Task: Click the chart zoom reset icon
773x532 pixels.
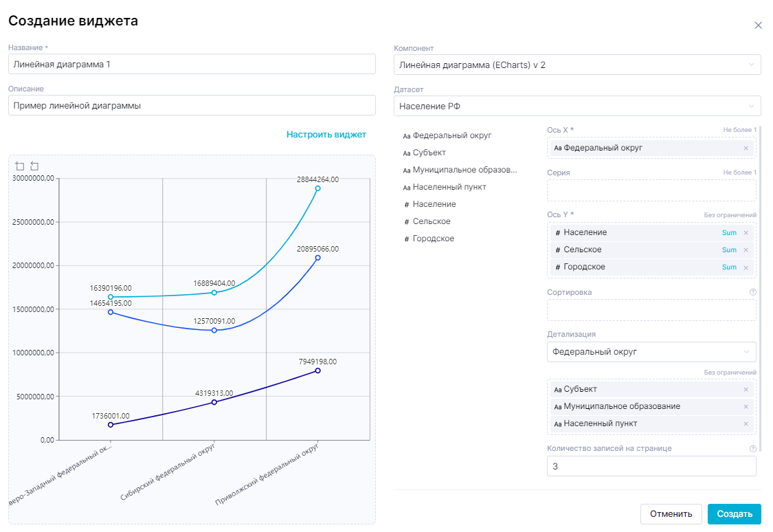Action: point(34,166)
